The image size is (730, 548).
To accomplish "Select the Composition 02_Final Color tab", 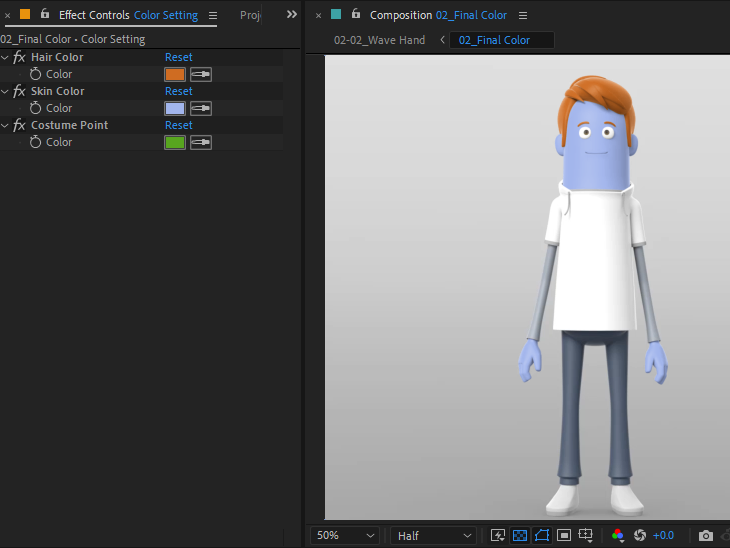I will tap(438, 15).
